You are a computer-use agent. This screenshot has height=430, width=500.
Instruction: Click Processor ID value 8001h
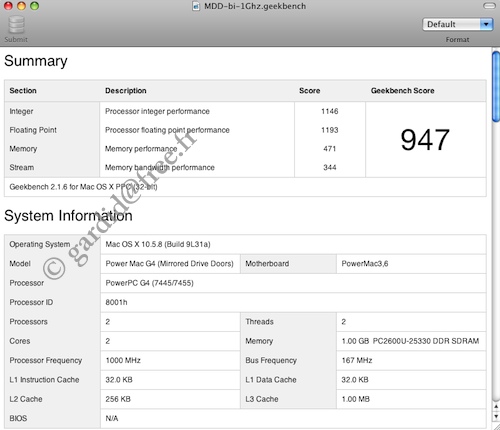116,302
